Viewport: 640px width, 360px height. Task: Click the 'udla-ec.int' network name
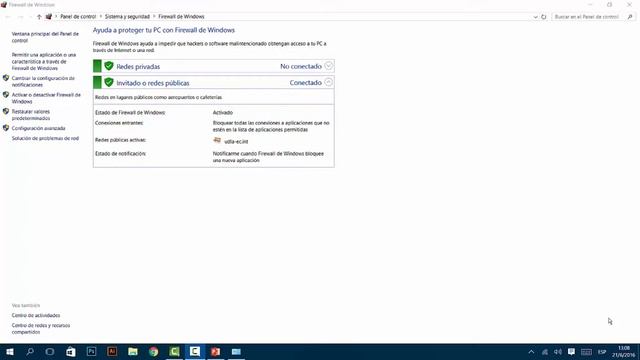[236, 142]
